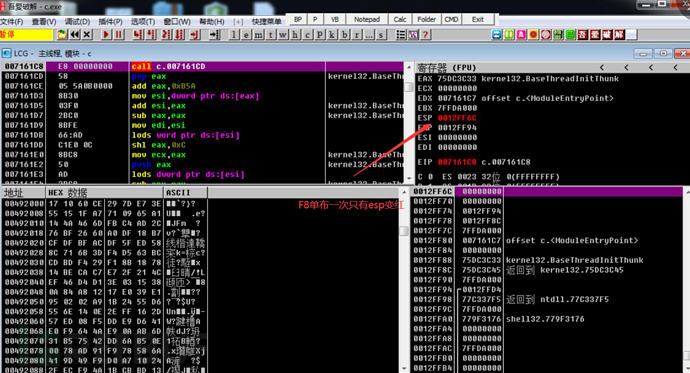Click the 地址 column header in dump

coord(23,192)
